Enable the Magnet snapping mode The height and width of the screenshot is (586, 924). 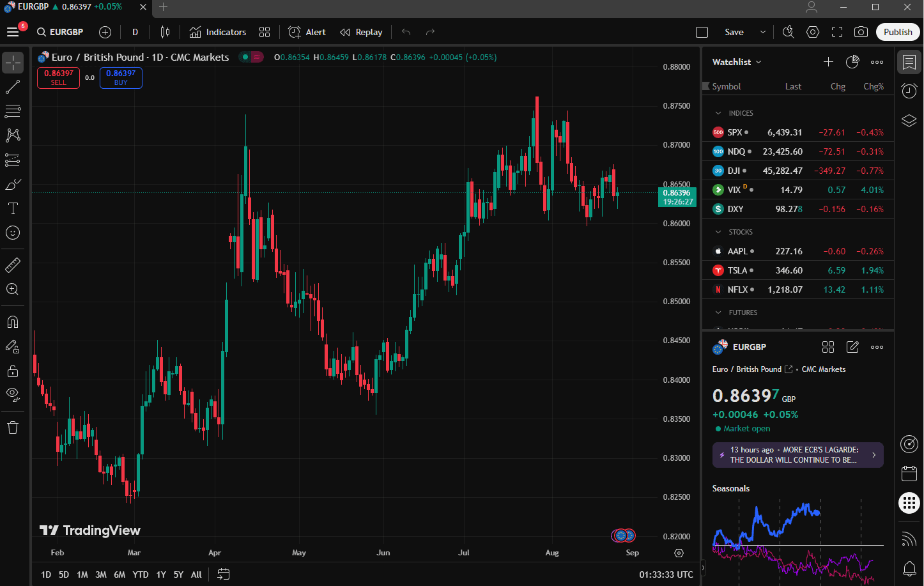point(13,321)
